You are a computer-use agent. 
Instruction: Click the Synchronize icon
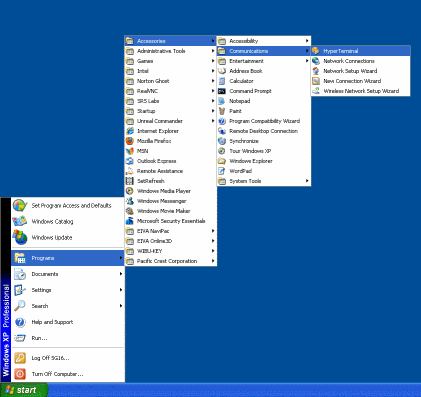(x=222, y=141)
